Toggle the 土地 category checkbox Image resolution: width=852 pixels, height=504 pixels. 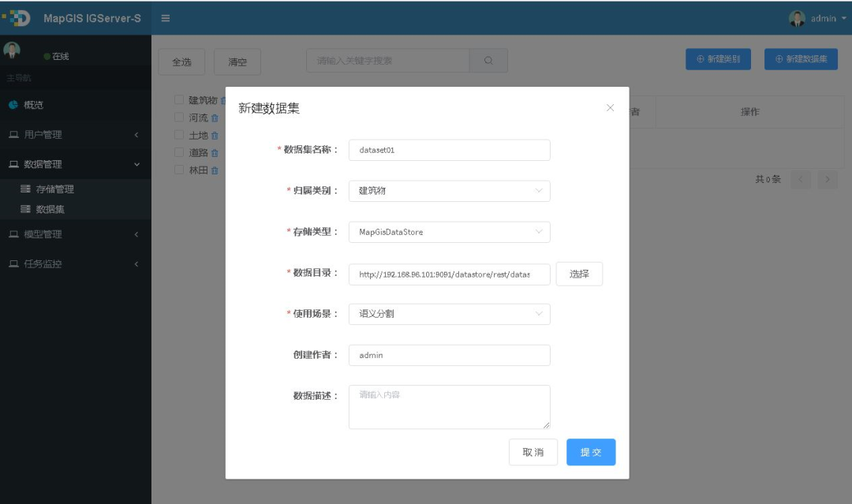tap(179, 135)
